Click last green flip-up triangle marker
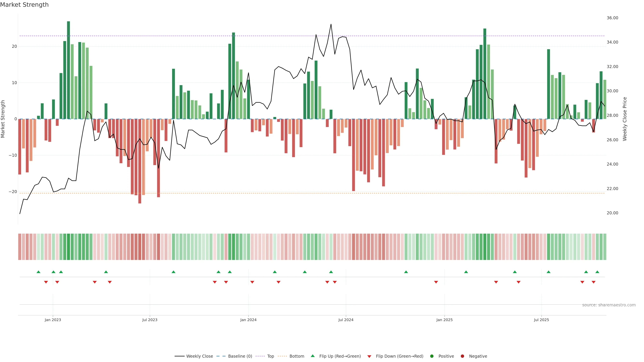Viewport: 644px width, 362px height. [597, 272]
